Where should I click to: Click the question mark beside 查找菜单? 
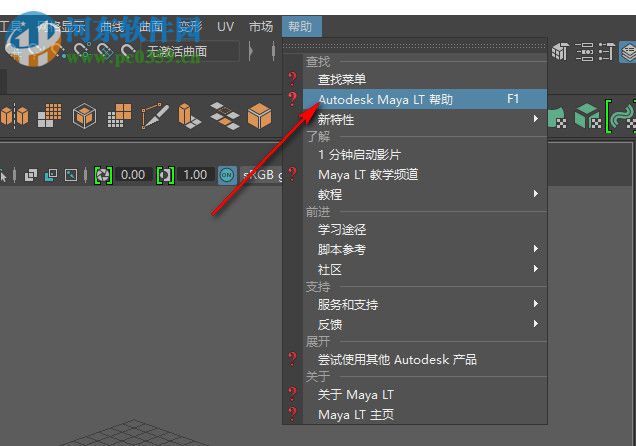point(292,78)
